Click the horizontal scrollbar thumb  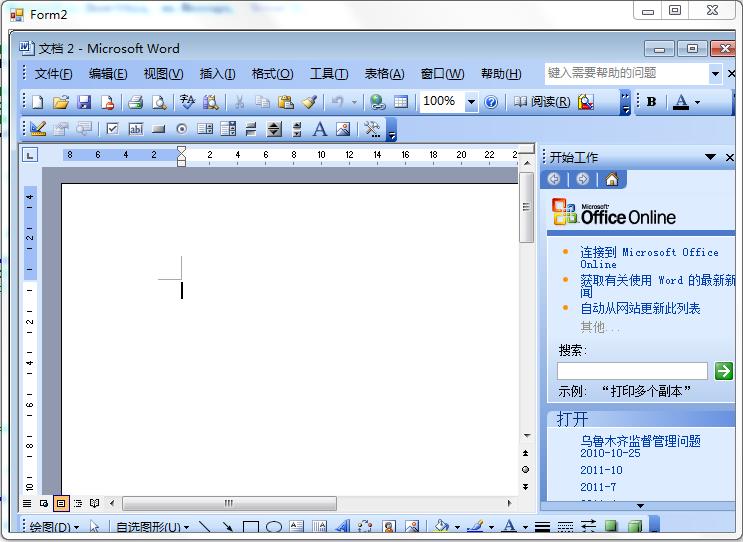[229, 503]
